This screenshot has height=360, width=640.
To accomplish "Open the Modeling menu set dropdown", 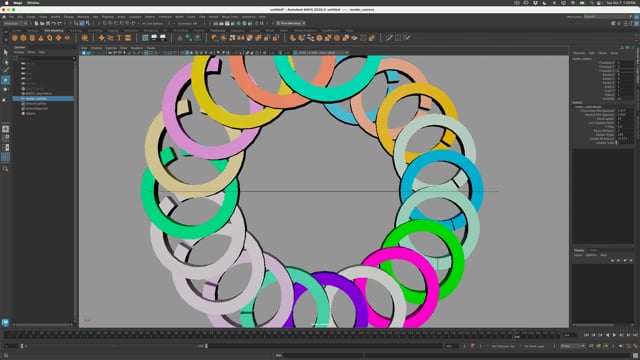I will coord(15,24).
